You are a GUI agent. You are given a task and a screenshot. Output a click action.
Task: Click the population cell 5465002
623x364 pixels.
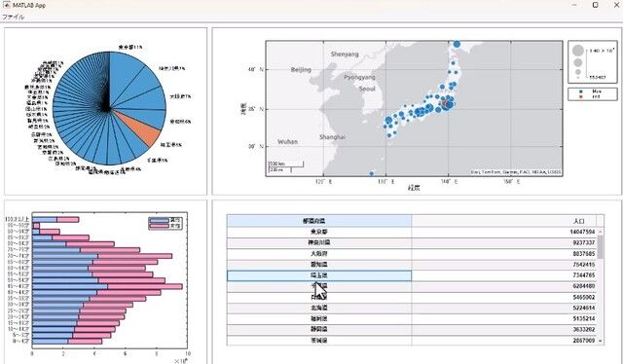(x=504, y=297)
